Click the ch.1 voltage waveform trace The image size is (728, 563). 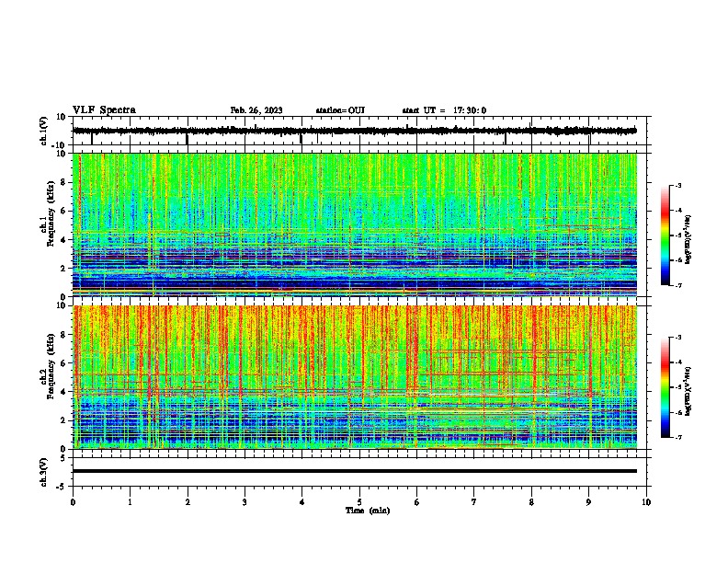(355, 131)
